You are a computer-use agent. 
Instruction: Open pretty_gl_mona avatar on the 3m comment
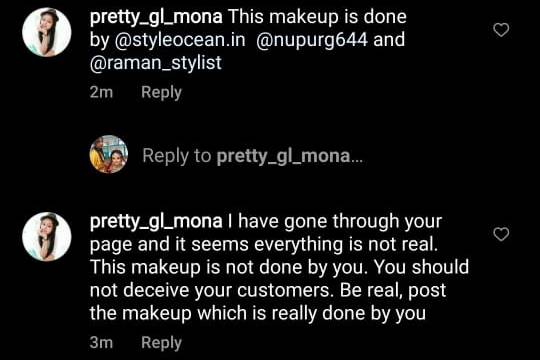click(x=47, y=237)
